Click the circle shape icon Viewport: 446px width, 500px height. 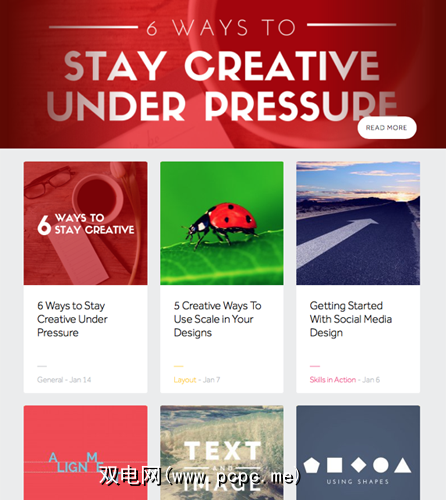381,465
